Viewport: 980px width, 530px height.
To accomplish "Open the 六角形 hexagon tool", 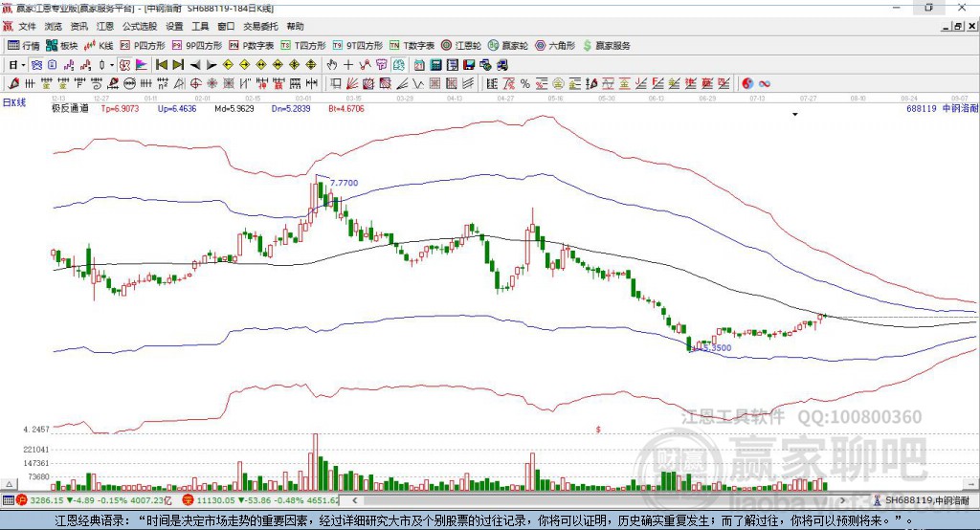I will click(555, 46).
